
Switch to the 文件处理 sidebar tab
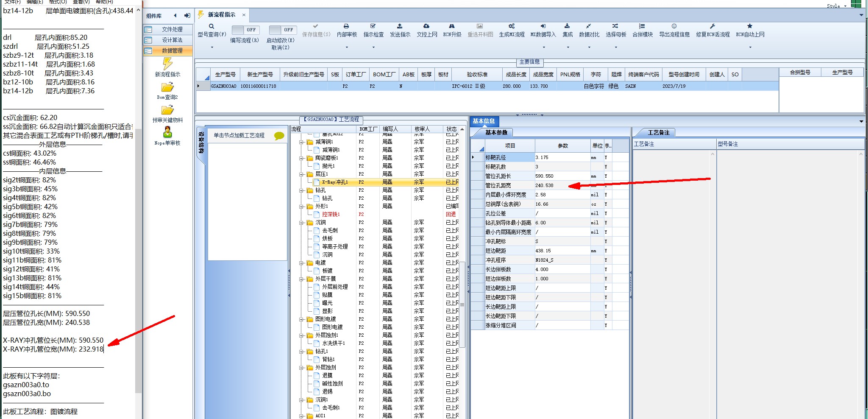click(x=168, y=29)
